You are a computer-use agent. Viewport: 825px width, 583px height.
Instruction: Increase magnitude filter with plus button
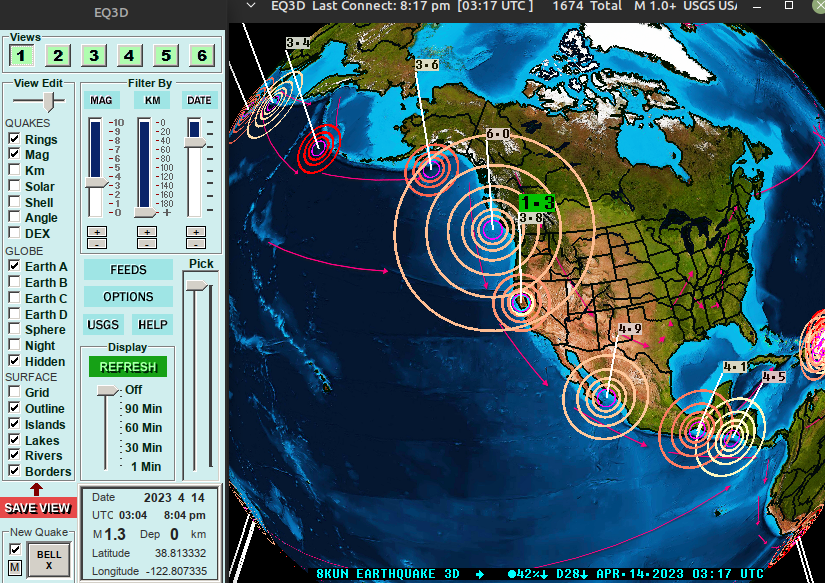pyautogui.click(x=97, y=232)
